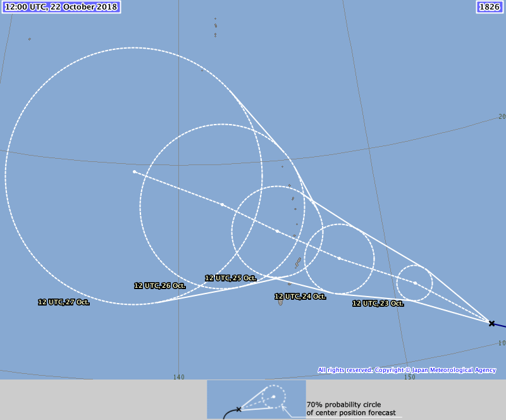Screen dimensions: 506x420
Task: Click the legend diagram thumbnail
Action: point(256,400)
